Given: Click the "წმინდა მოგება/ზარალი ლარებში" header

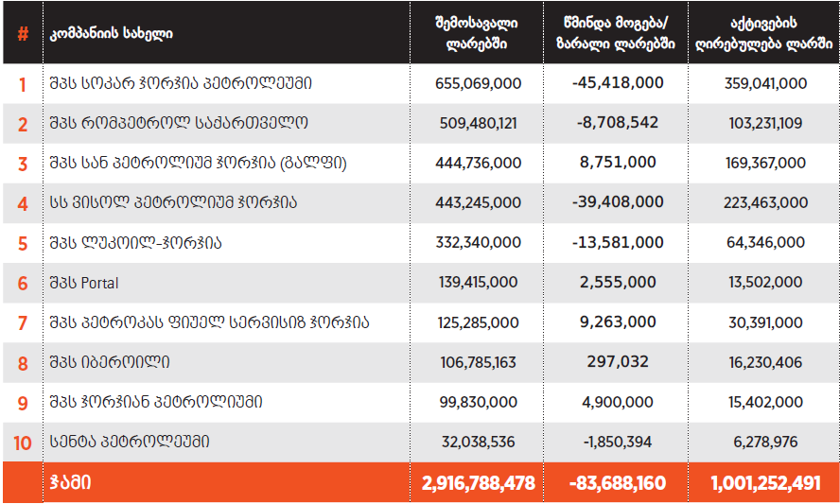Looking at the screenshot, I should [618, 33].
